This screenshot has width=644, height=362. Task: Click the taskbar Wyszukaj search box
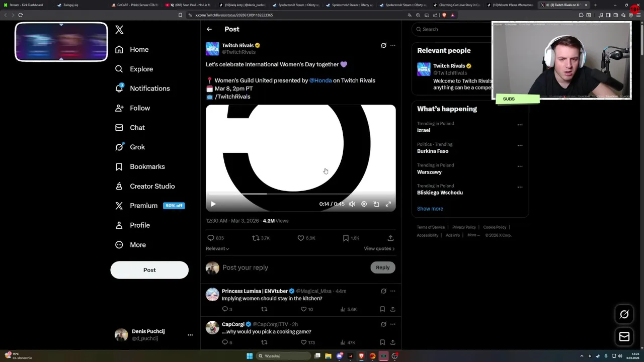(x=283, y=356)
